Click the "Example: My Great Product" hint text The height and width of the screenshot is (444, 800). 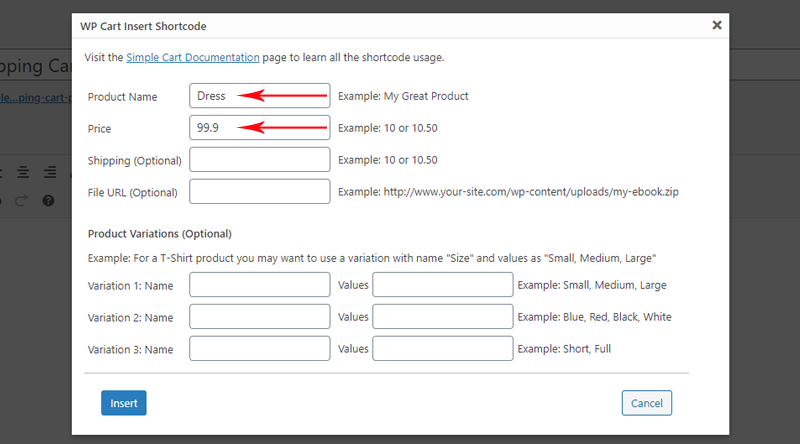point(403,96)
